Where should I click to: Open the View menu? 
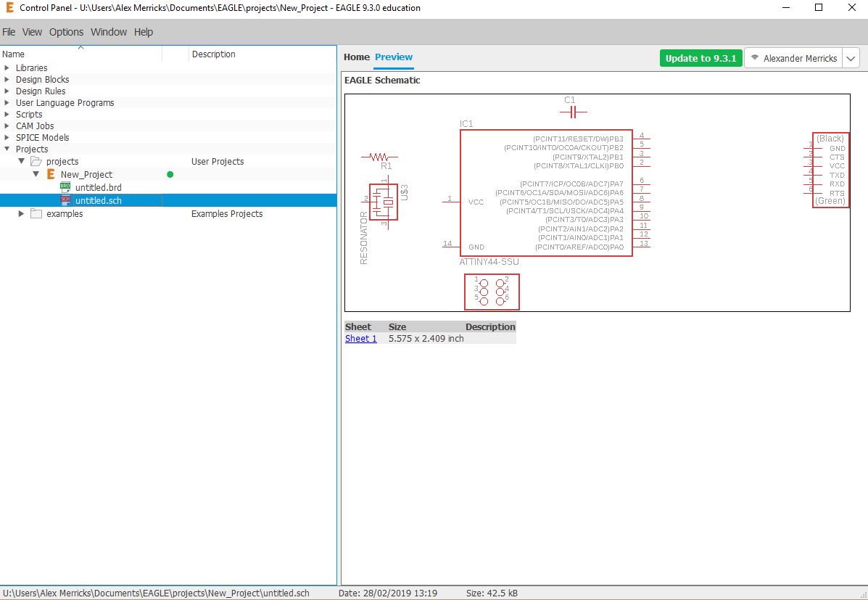point(32,32)
